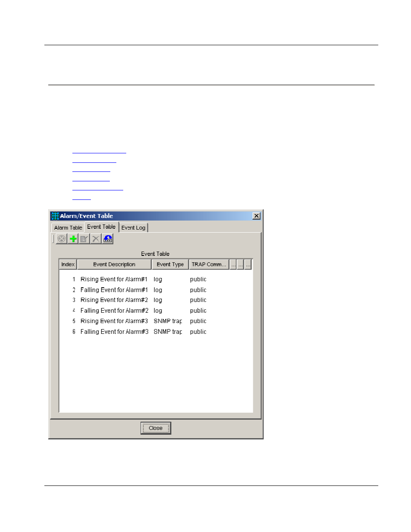Select row Falling Event for Alarm#1
The width and height of the screenshot is (411, 532).
pos(156,290)
